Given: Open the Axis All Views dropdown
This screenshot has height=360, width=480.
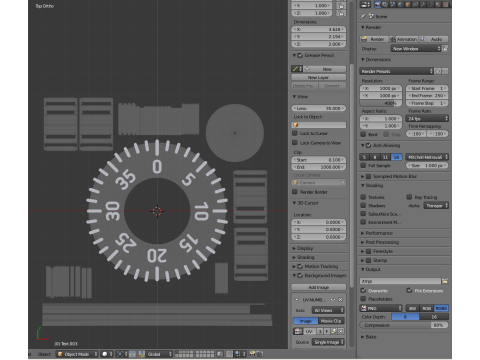Looking at the screenshot, I should (x=328, y=310).
